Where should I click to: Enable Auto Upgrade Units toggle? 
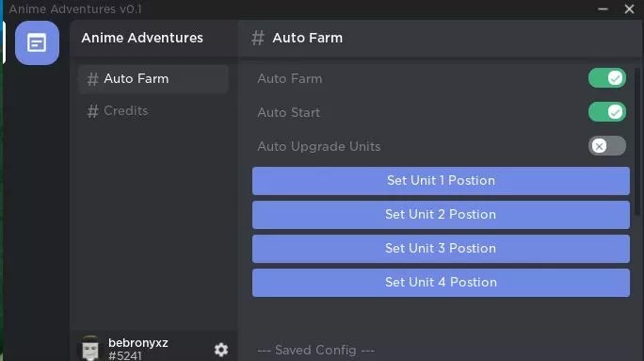pos(607,146)
